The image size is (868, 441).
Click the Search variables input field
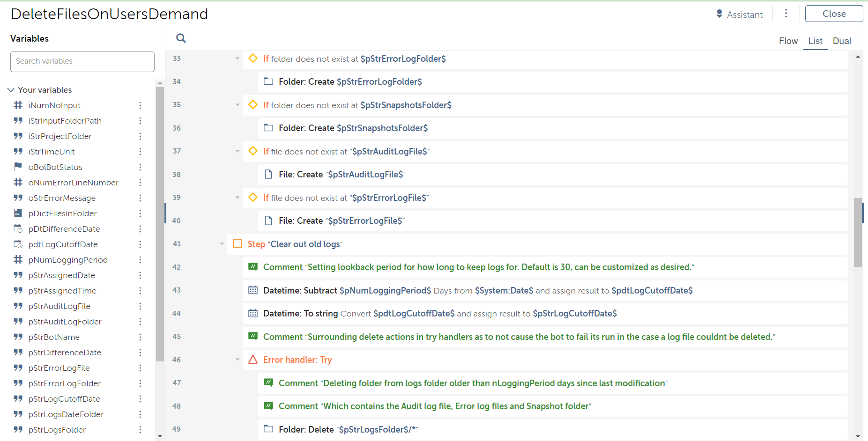tap(82, 61)
